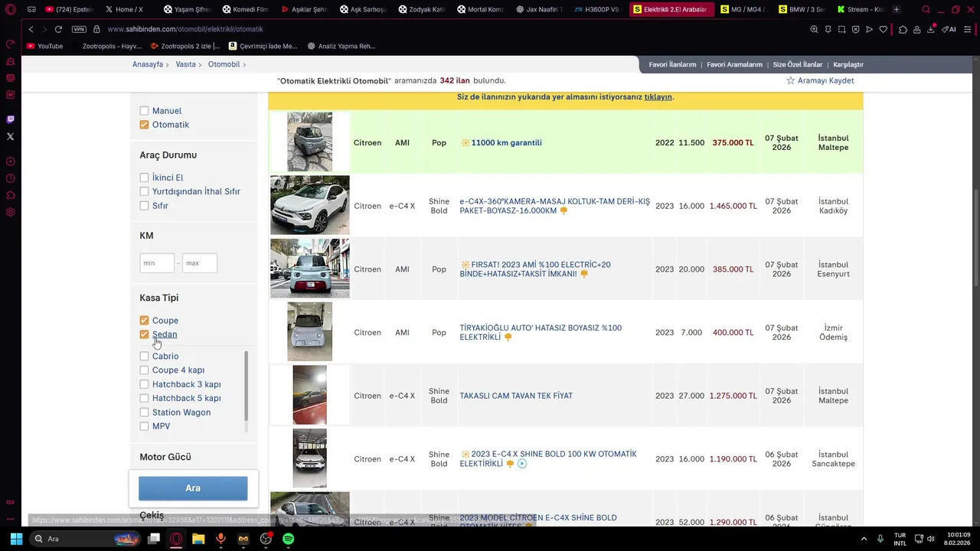Open the profile account icon in toolbar
Viewport: 980px width, 551px height.
pyautogui.click(x=917, y=29)
